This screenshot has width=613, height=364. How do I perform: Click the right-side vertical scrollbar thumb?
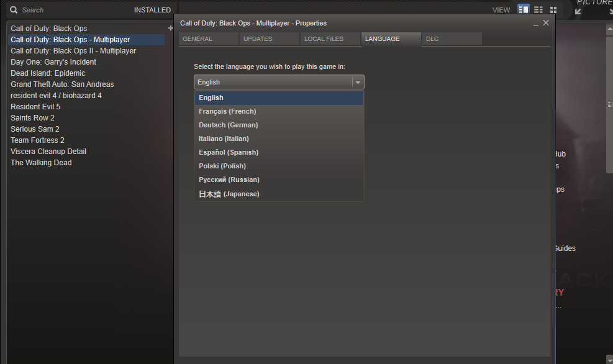[609, 105]
